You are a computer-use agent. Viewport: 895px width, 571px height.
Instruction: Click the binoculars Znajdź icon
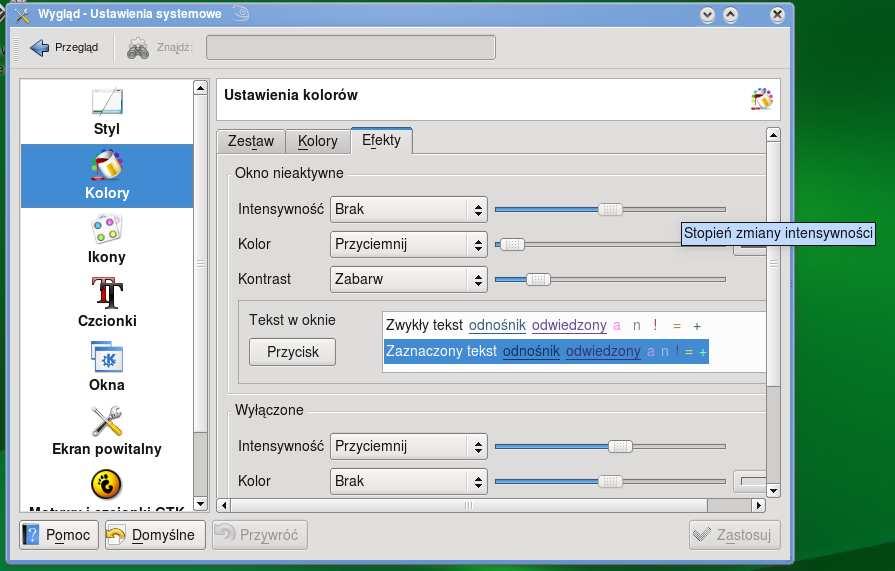click(138, 48)
